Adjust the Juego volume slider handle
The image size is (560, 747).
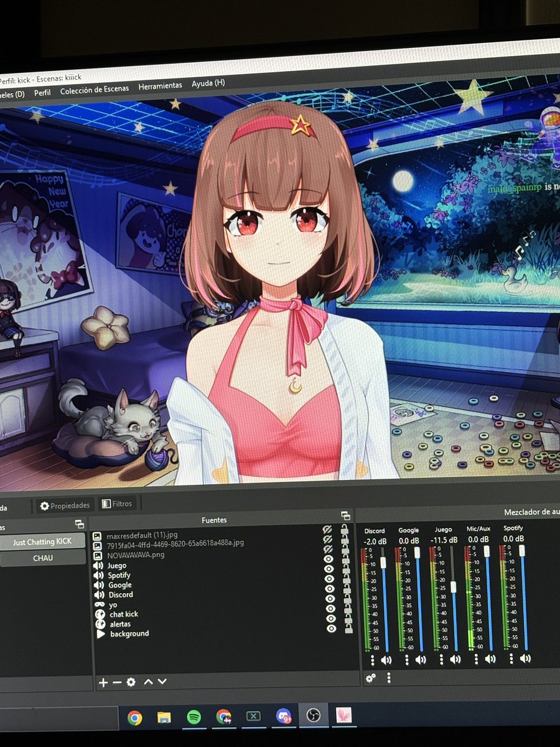coord(454,587)
